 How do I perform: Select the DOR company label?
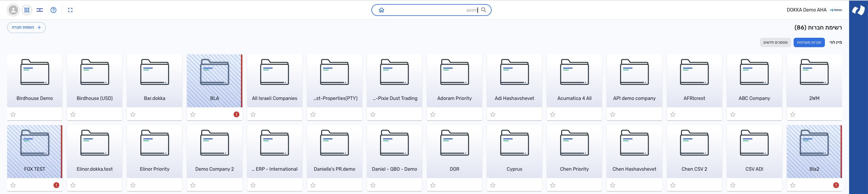click(x=455, y=169)
